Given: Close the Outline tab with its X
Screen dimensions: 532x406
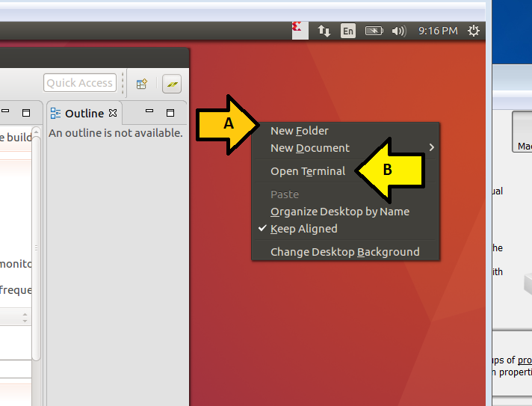Looking at the screenshot, I should click(113, 113).
